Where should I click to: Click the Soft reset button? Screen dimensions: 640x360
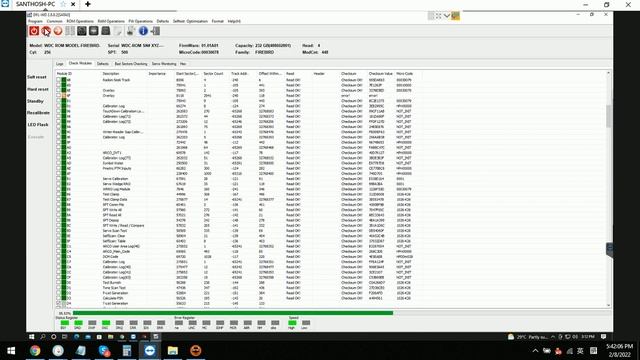[37, 77]
